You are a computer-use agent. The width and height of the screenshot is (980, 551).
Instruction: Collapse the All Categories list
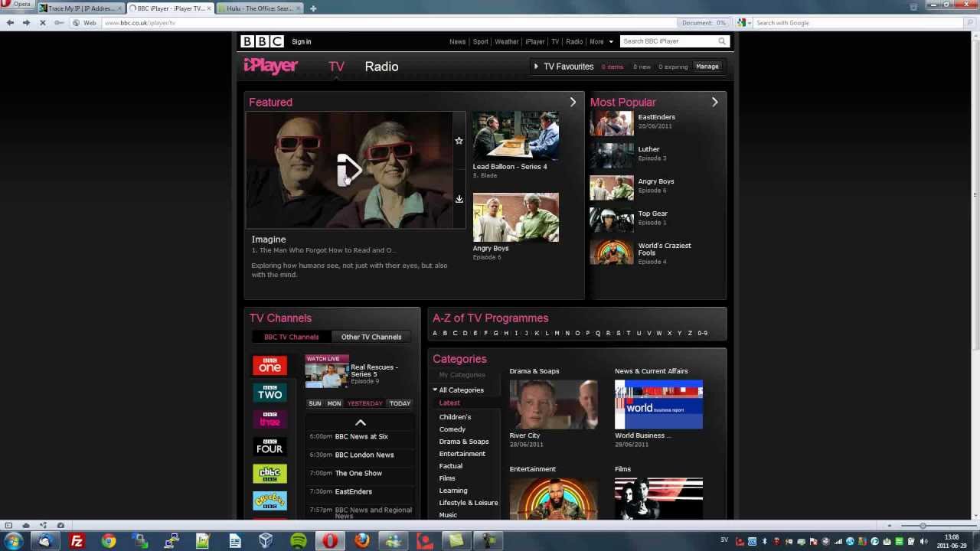coord(435,390)
